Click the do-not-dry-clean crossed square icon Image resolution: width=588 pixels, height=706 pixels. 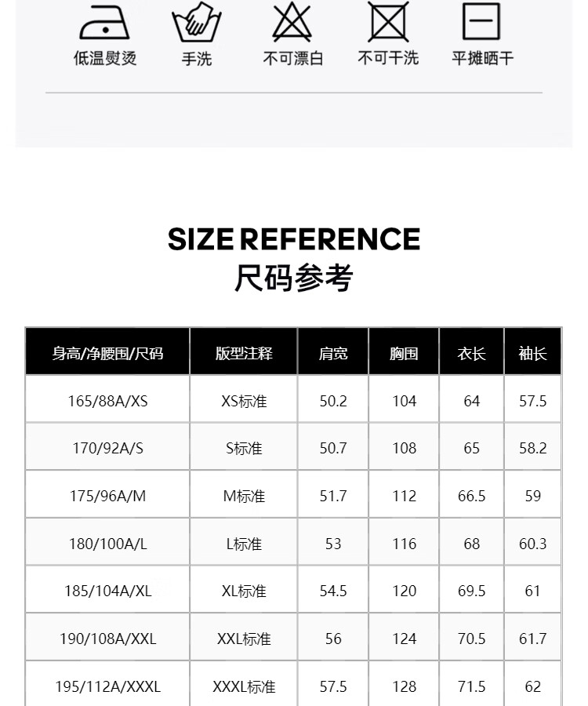click(x=389, y=21)
